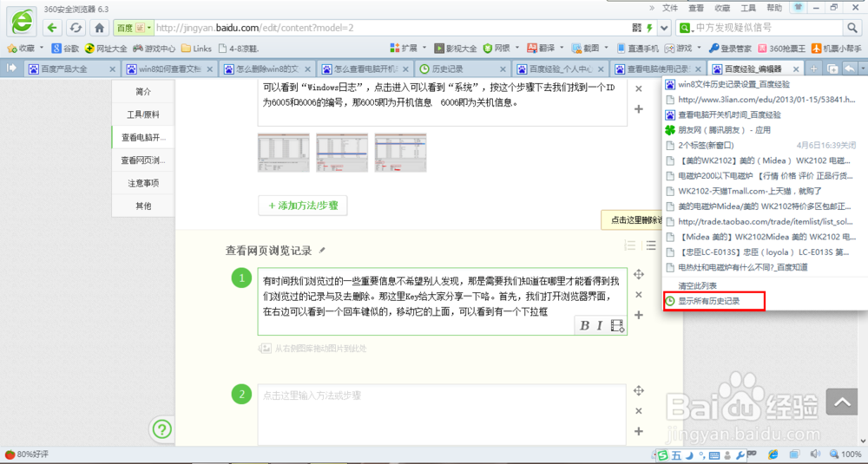Click 添加方法/步骤 button
This screenshot has width=868, height=464.
[x=303, y=206]
